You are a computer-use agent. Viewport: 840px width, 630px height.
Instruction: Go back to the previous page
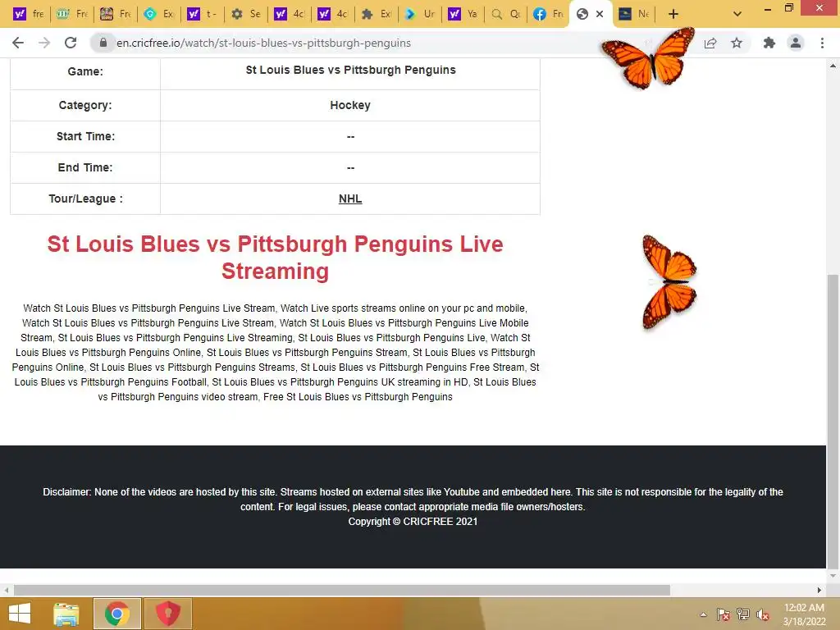pos(18,43)
